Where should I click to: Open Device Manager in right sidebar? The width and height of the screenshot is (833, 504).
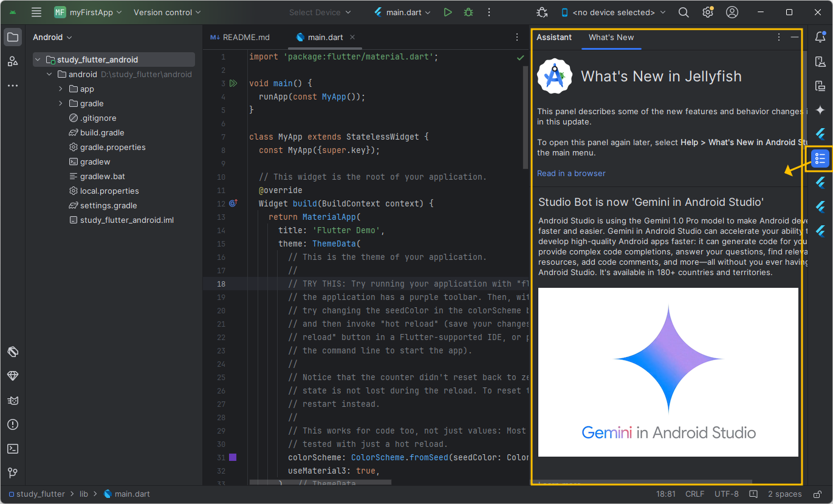(x=820, y=61)
